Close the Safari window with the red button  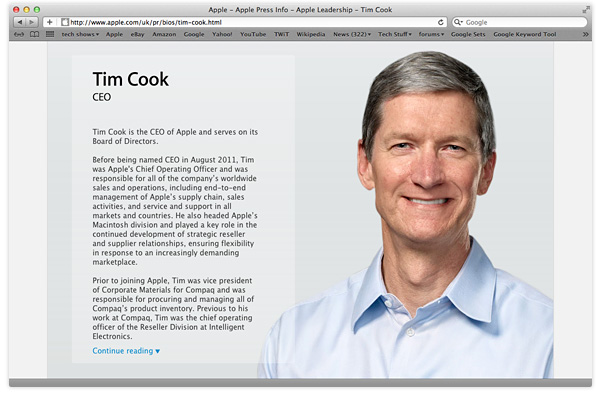[x=16, y=10]
